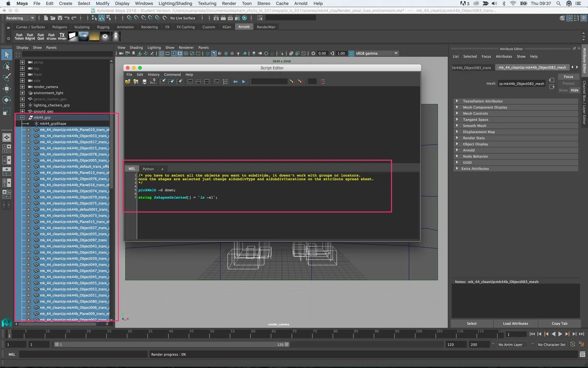Toggle viewport color management sRGB icon
The width and height of the screenshot is (588, 368).
(351, 53)
